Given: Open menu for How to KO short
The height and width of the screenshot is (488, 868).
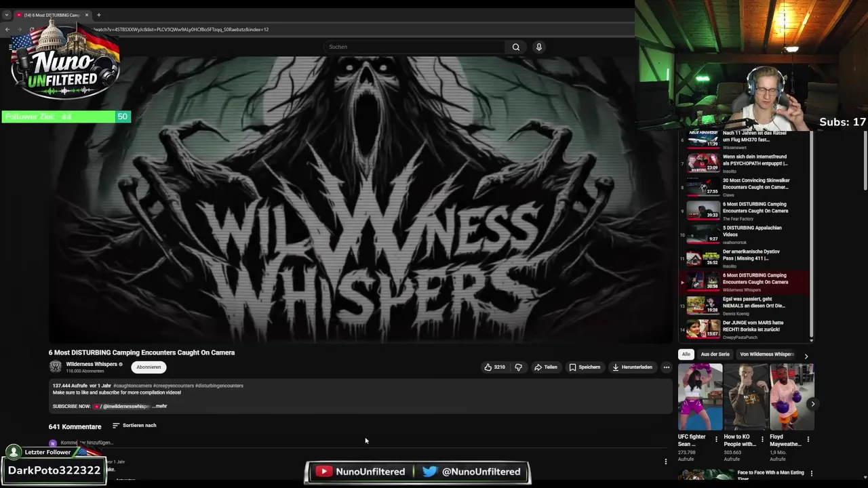Looking at the screenshot, I should [762, 439].
